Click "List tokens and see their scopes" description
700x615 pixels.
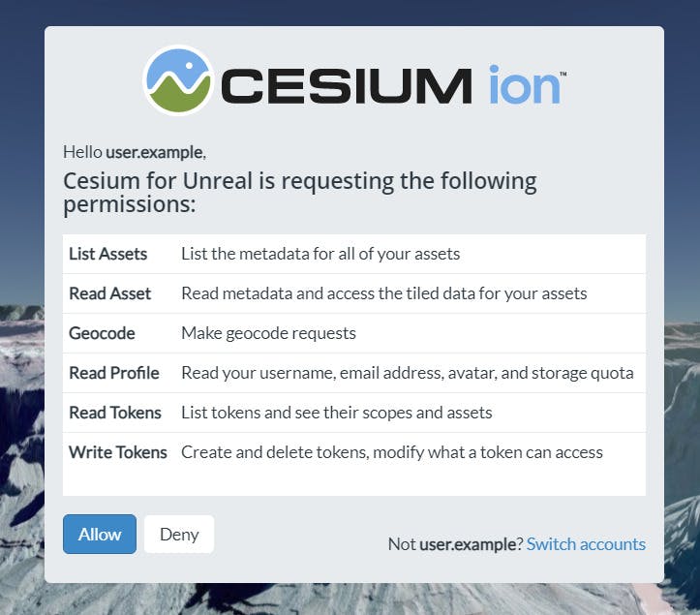(337, 413)
